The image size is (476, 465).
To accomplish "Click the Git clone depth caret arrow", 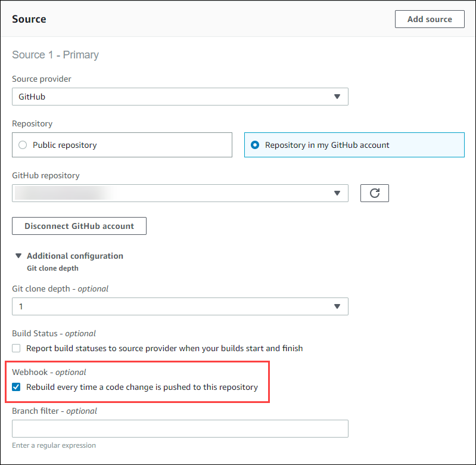I will [x=337, y=306].
